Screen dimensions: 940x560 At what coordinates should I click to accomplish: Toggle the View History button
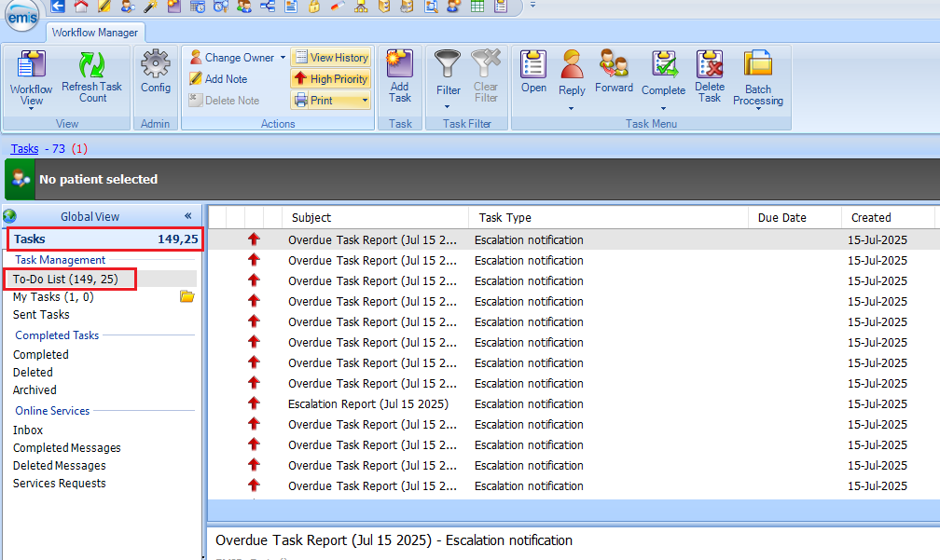click(330, 58)
